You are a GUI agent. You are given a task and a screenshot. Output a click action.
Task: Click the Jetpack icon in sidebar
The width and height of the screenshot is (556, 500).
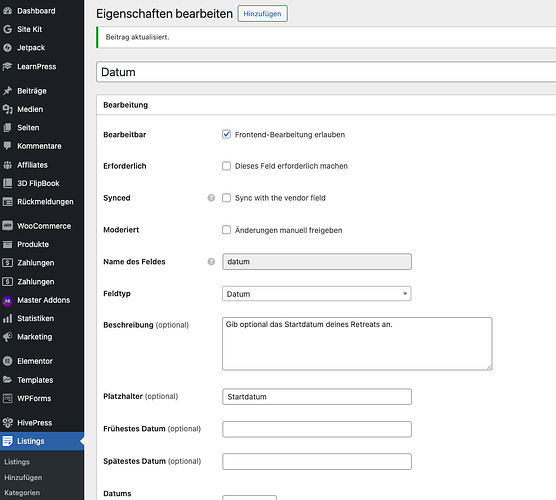[x=7, y=48]
